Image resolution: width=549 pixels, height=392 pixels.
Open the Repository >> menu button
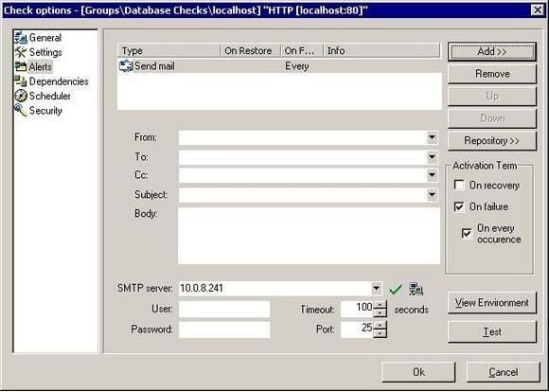(x=492, y=141)
